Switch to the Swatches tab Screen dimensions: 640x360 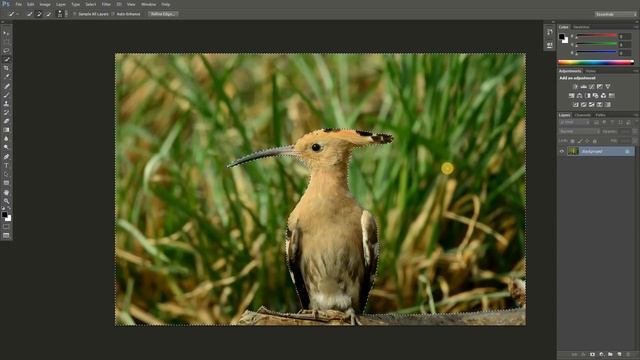(x=581, y=27)
